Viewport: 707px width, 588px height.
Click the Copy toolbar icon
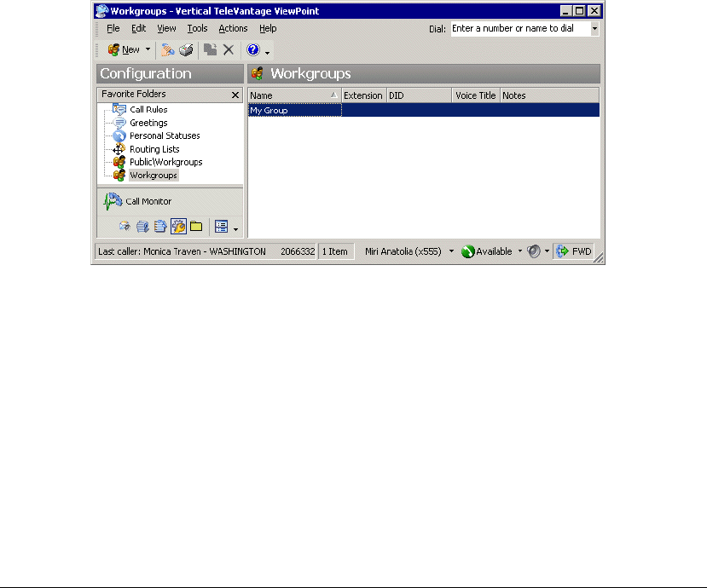coord(210,49)
